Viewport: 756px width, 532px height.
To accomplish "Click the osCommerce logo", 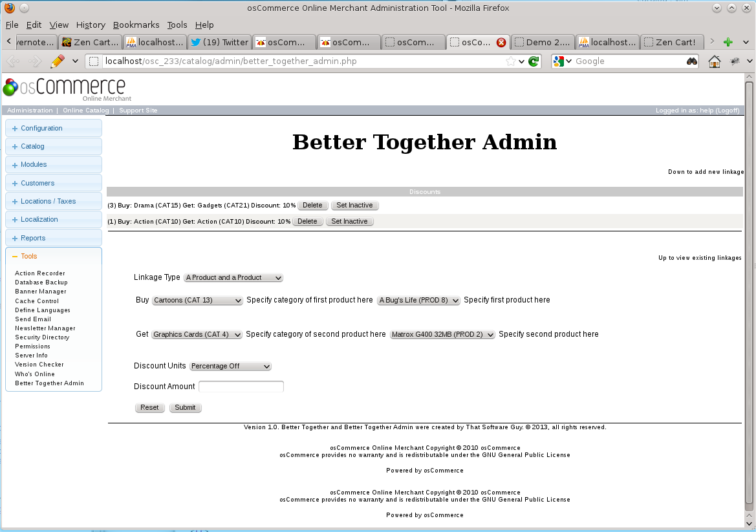I will point(65,87).
